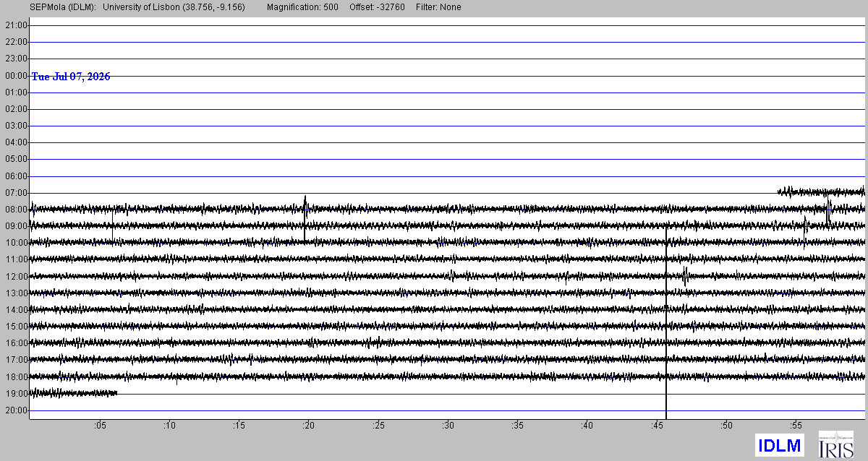
Task: Click the 05:00 hour label
Action: click(16, 159)
